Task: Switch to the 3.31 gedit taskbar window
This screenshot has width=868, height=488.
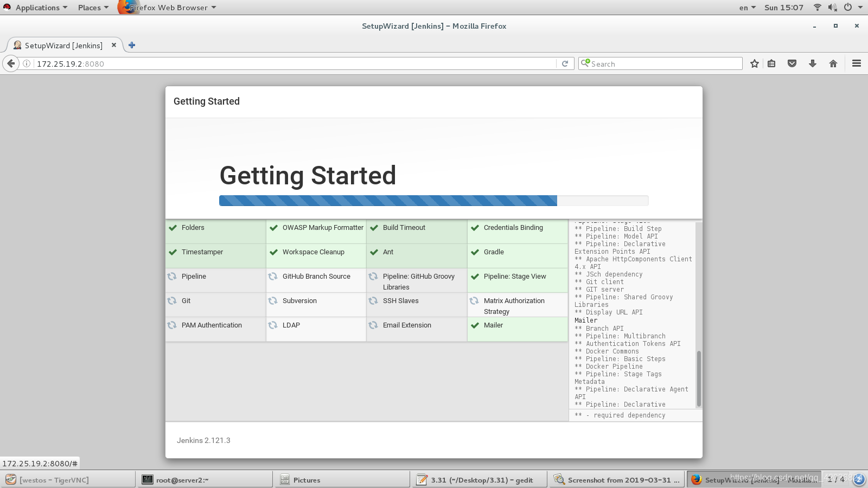Action: pos(480,480)
